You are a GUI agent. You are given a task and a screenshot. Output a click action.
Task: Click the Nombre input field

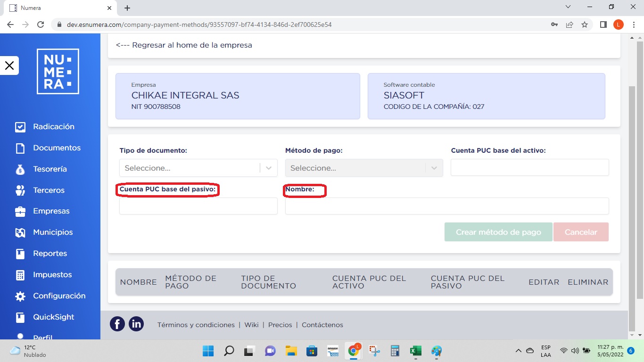(447, 206)
